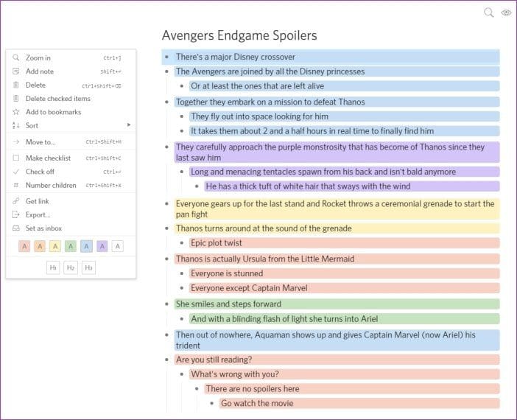Click text 'Everyone is stunned'
The height and width of the screenshot is (420, 517).
pos(227,273)
